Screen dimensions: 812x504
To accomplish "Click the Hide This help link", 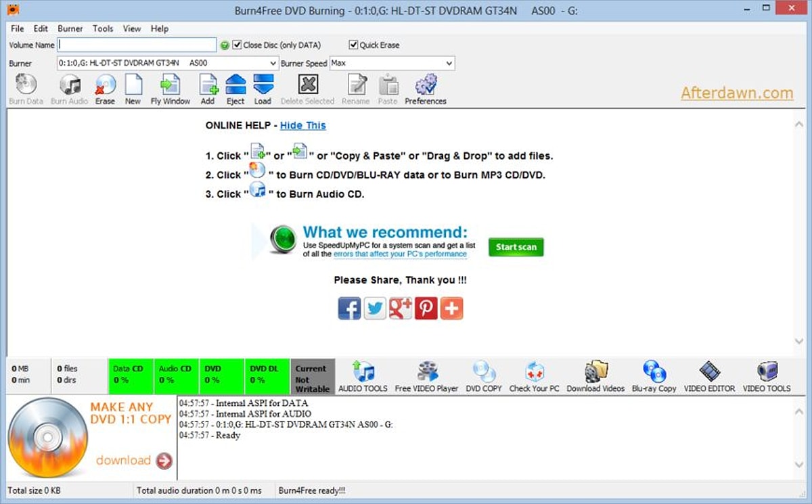I will coord(302,125).
